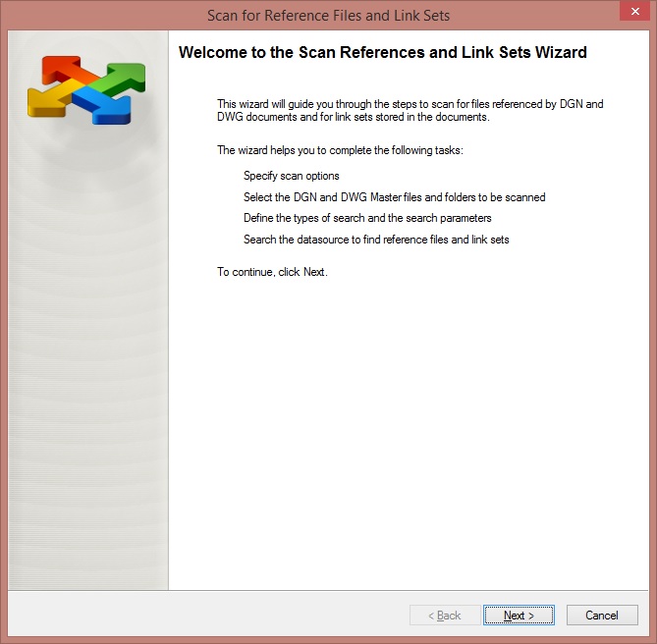Click the yellow arrow in the logo

tap(52, 99)
